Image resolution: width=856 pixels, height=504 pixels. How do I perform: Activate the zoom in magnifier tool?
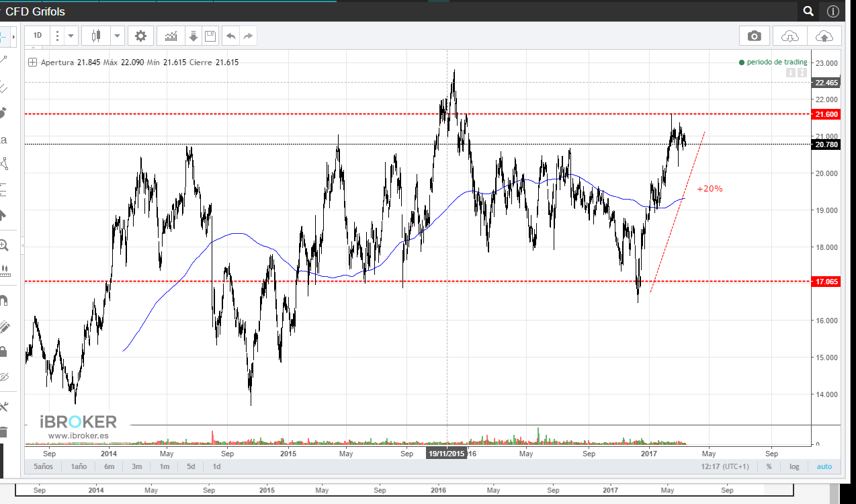coord(3,245)
